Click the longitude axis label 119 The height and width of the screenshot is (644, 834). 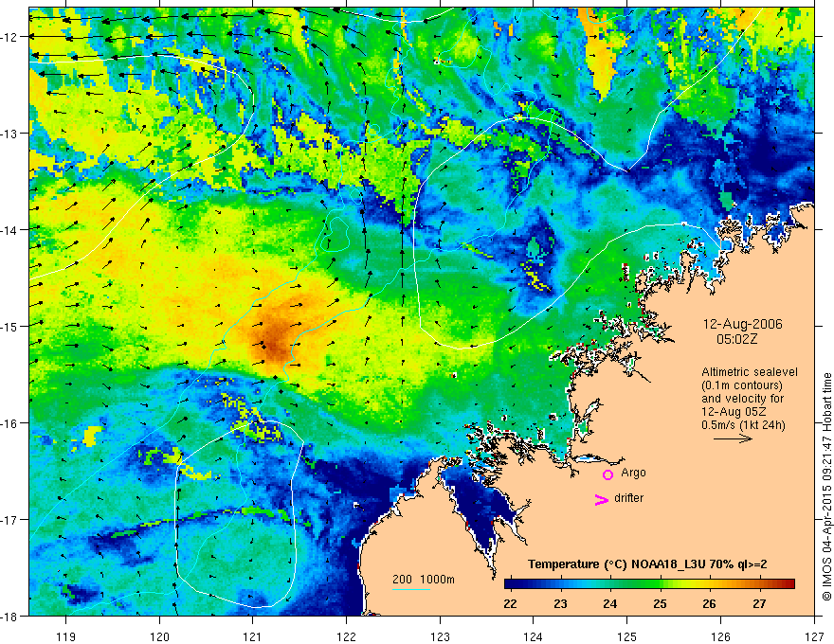click(66, 636)
